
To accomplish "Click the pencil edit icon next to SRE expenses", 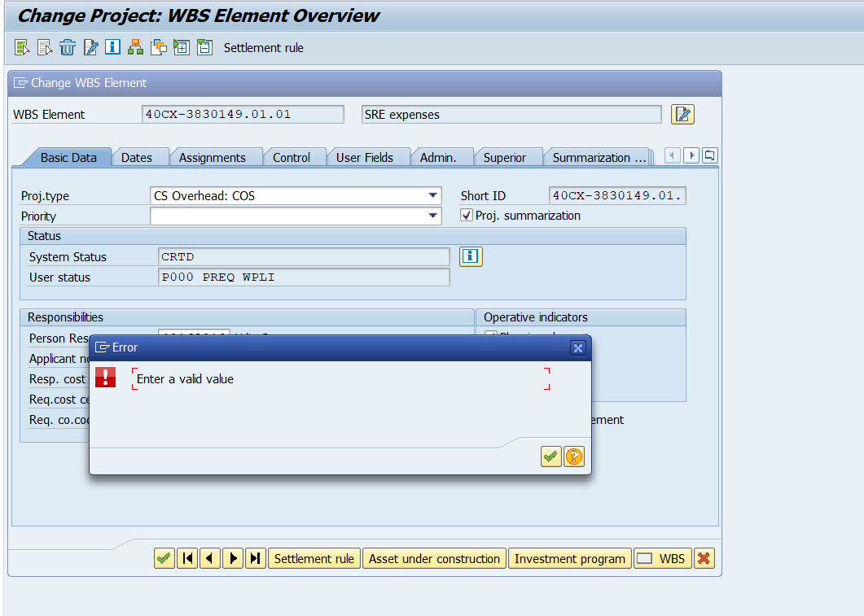I will pyautogui.click(x=682, y=114).
